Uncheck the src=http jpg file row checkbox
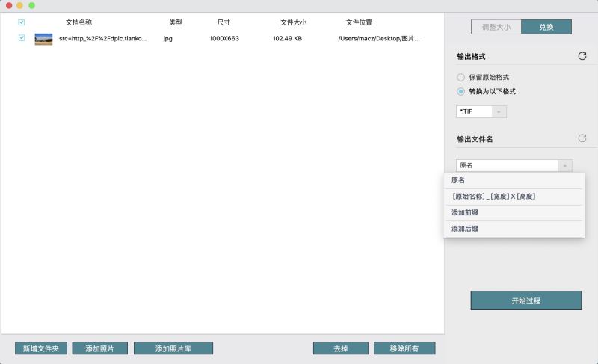This screenshot has height=364, width=598. coord(22,37)
